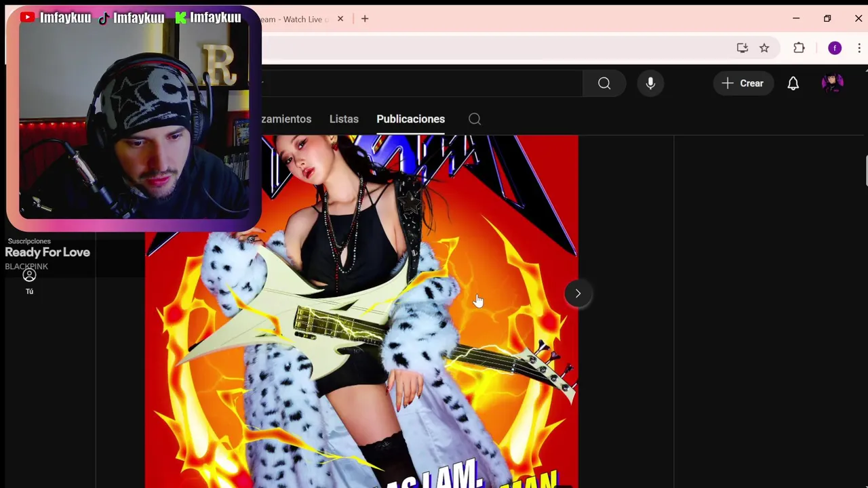The image size is (868, 488).
Task: Click install app icon in address bar
Action: click(x=742, y=48)
